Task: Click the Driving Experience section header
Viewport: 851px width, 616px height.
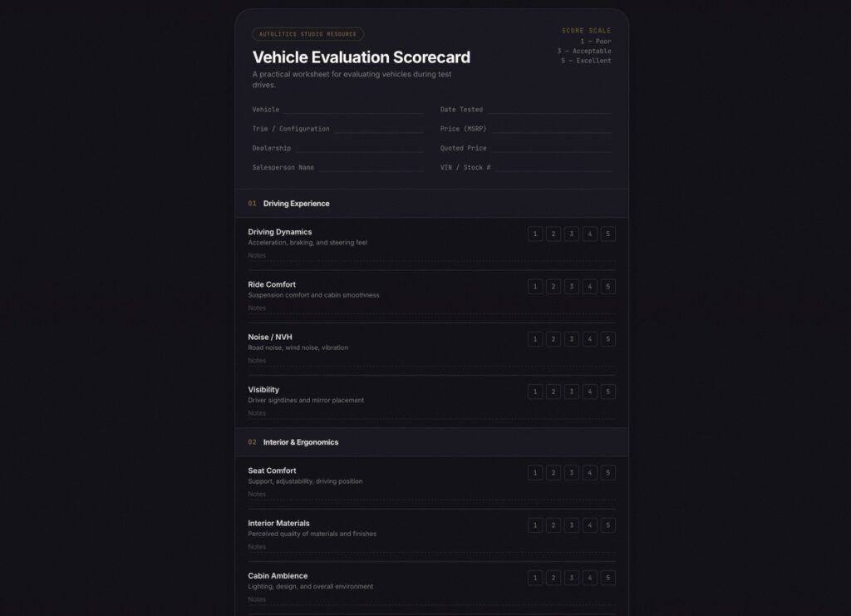Action: pos(296,204)
